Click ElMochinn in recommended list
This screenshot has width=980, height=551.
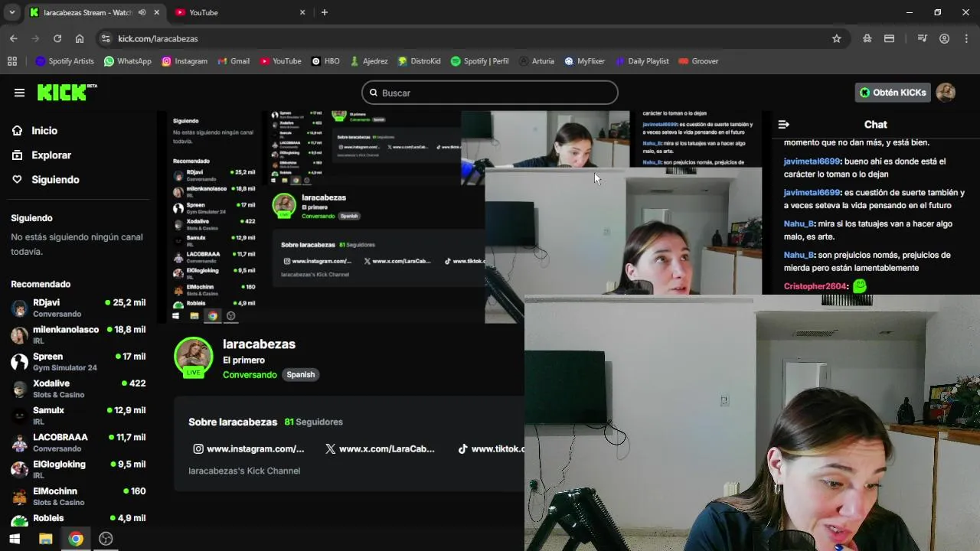click(x=78, y=496)
